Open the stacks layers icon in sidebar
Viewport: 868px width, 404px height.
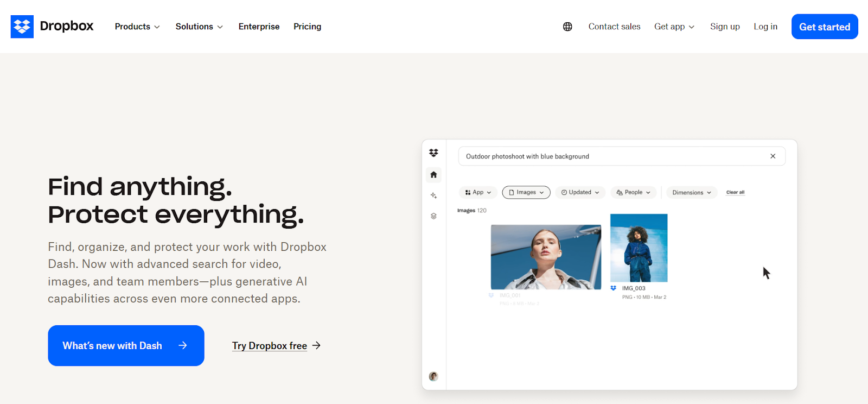pyautogui.click(x=433, y=216)
